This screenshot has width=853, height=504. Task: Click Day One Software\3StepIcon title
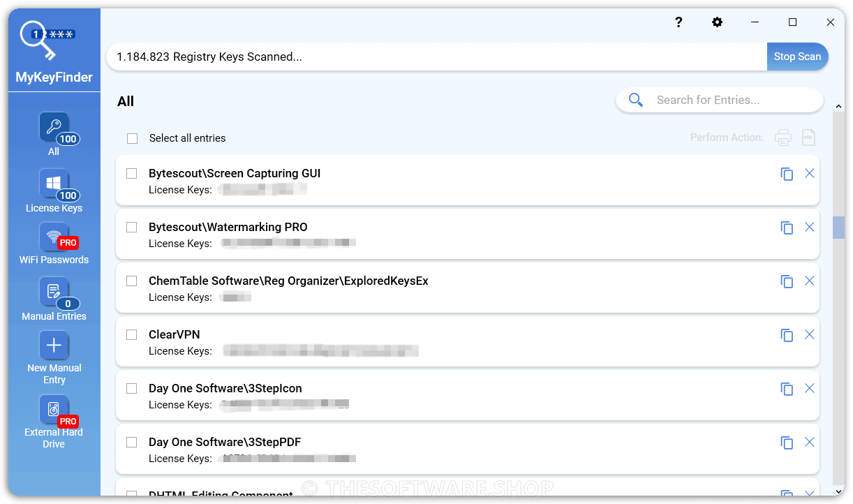225,388
